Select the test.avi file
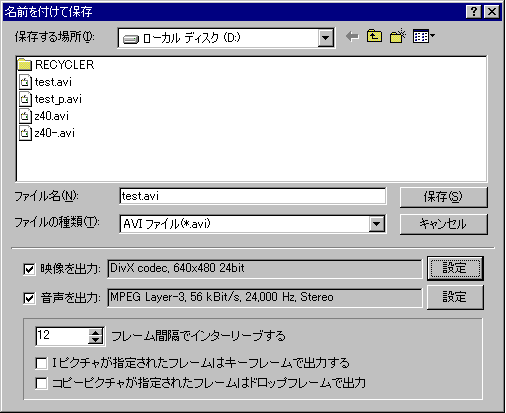This screenshot has width=506, height=413. point(45,82)
